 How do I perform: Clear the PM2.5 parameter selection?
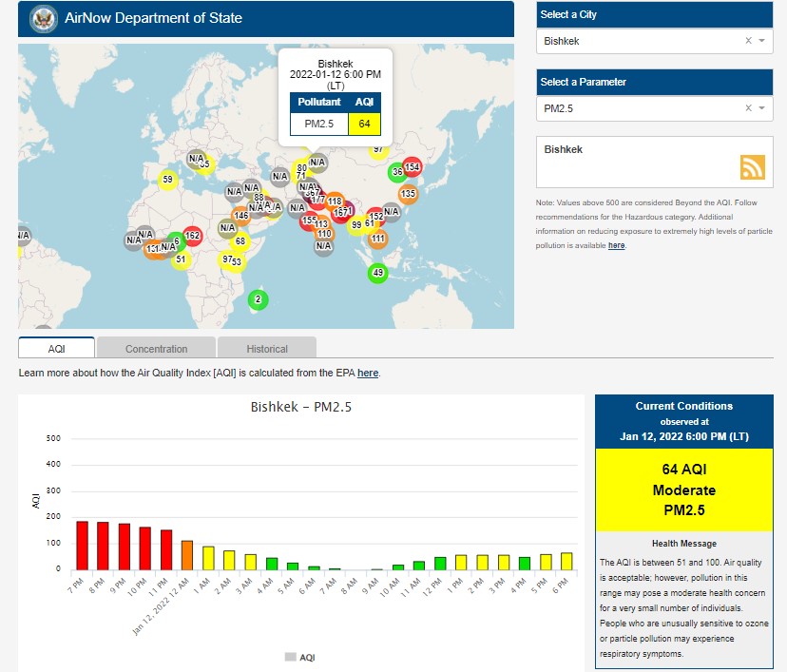pos(748,108)
